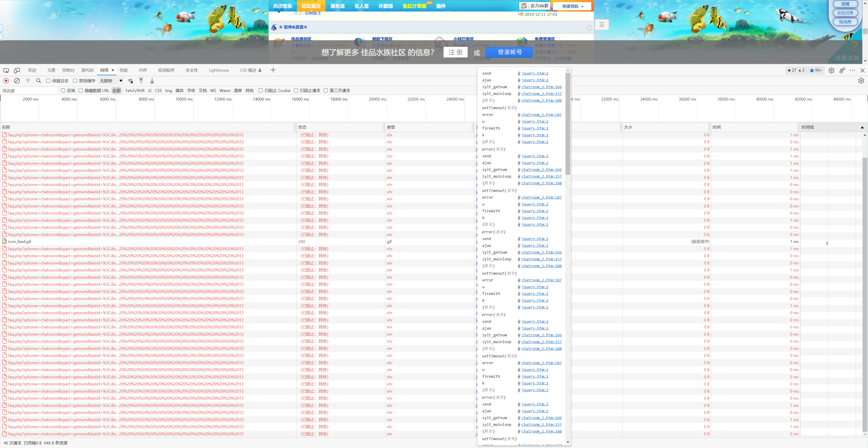The width and height of the screenshot is (868, 448).
Task: Enable the 禁用缓存 checkbox
Action: tap(75, 81)
